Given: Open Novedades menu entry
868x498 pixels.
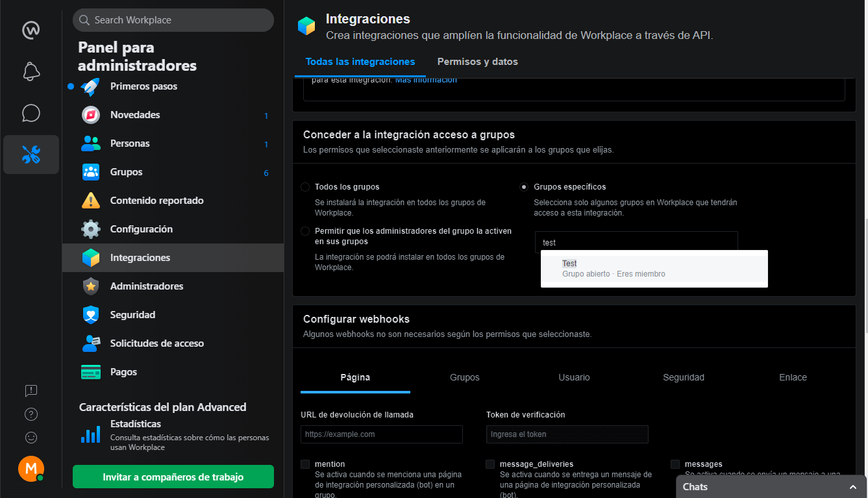Looking at the screenshot, I should (173, 115).
